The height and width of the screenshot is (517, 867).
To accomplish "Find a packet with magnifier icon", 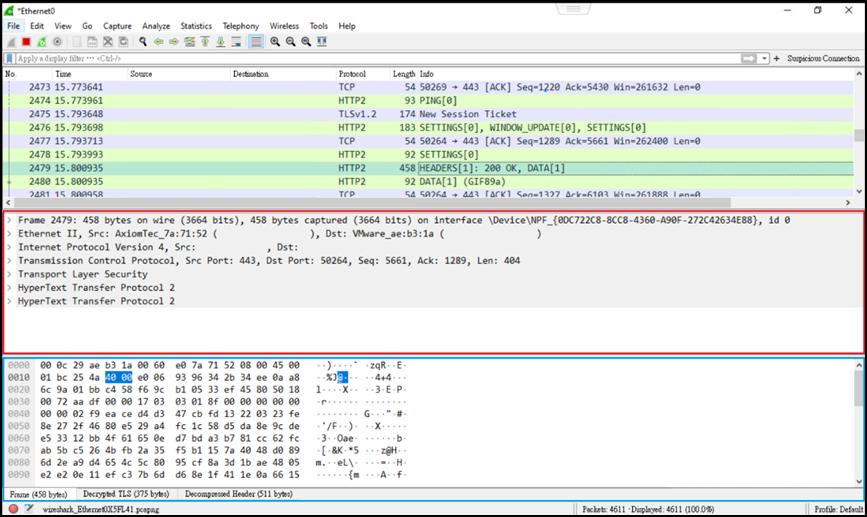I will (143, 42).
